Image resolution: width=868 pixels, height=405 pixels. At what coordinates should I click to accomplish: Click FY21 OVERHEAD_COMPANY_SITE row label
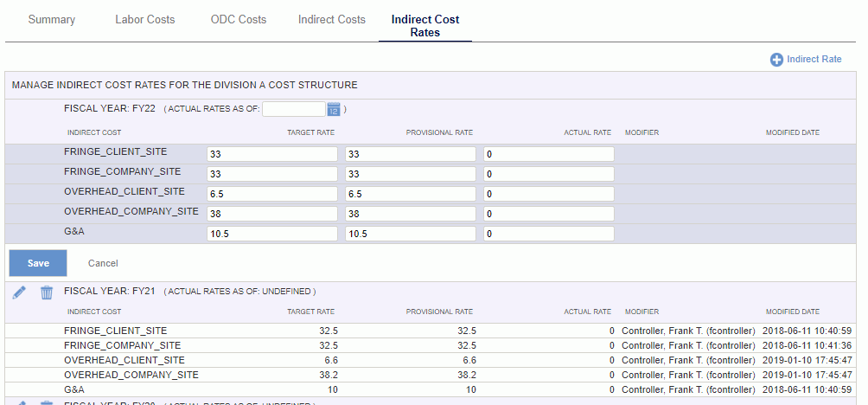click(x=131, y=375)
